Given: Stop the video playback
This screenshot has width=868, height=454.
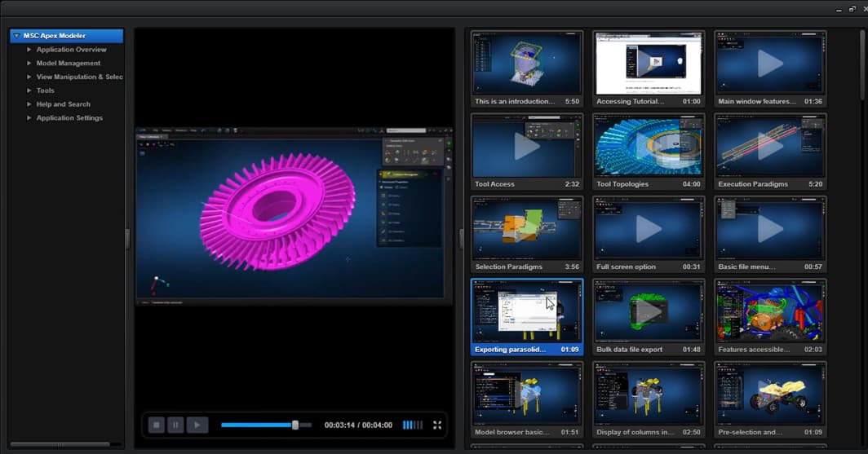Looking at the screenshot, I should (x=155, y=425).
